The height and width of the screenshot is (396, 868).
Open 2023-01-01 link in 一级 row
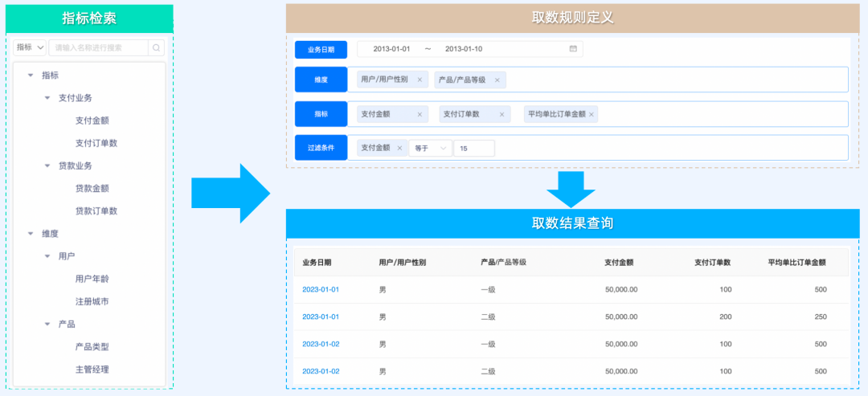(321, 289)
